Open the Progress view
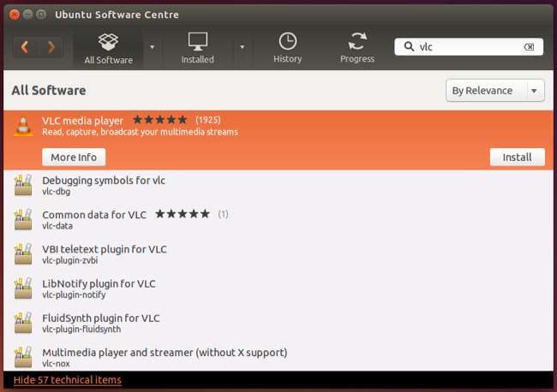Screen dimensions: 557x392 (x=357, y=49)
